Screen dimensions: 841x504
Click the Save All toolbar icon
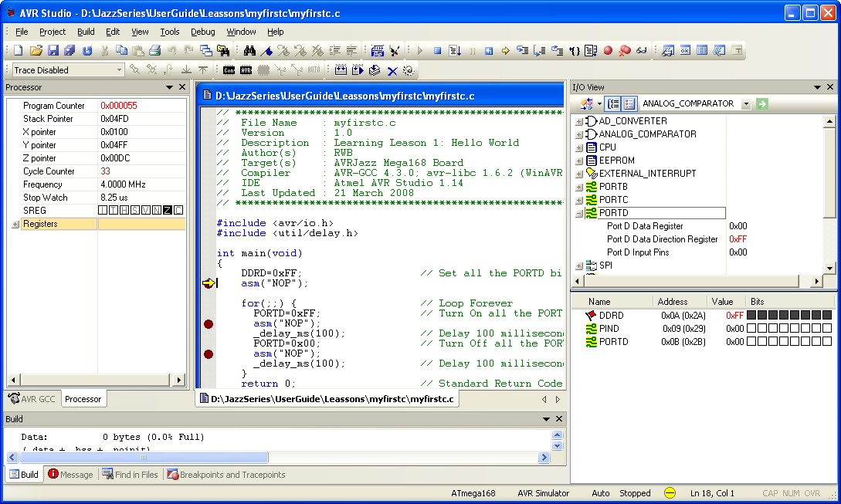coord(70,50)
